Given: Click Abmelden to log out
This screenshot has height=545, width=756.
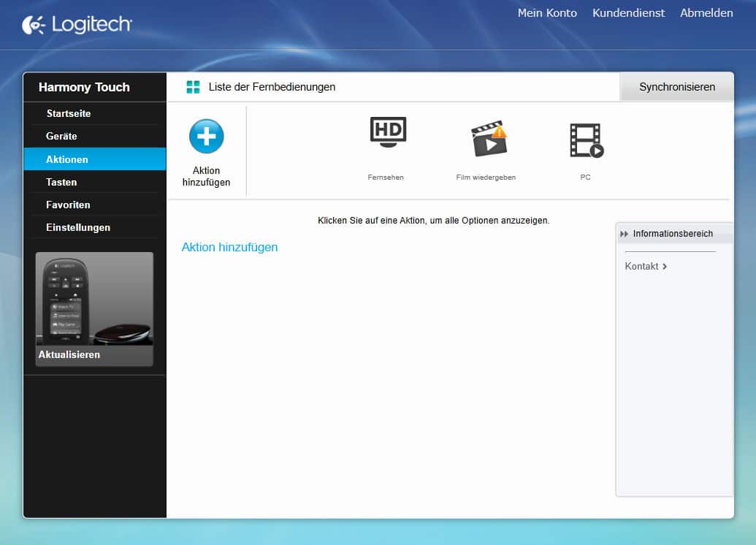Looking at the screenshot, I should pos(706,13).
